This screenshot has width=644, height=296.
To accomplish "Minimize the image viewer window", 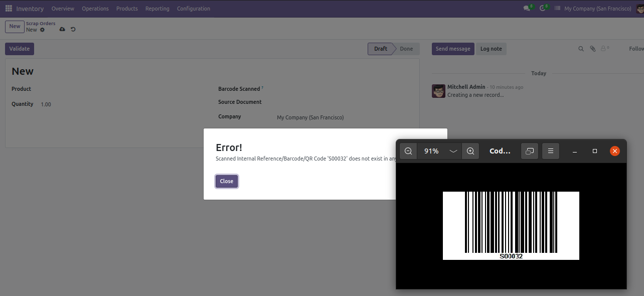I will 575,151.
